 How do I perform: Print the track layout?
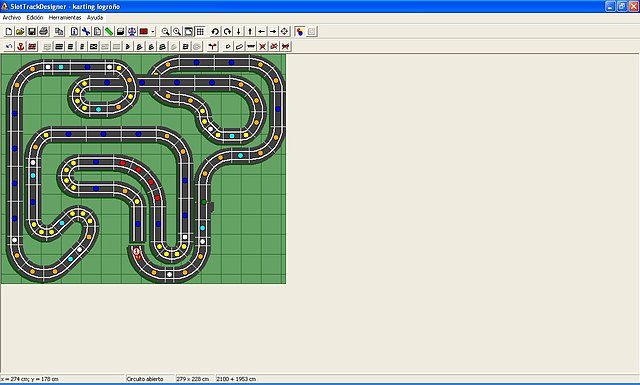point(43,31)
